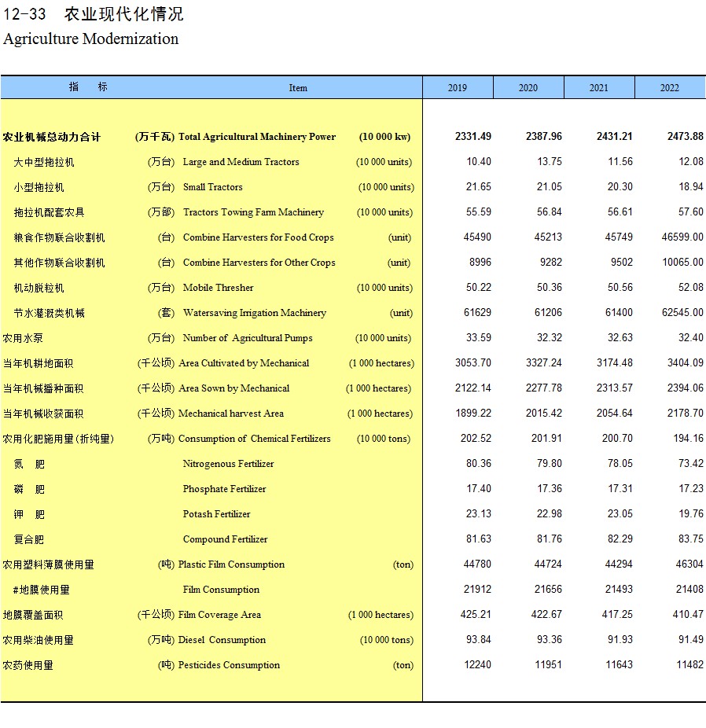706x728 pixels.
Task: Click value 12240 for Pesticides Consumption
Action: (478, 665)
